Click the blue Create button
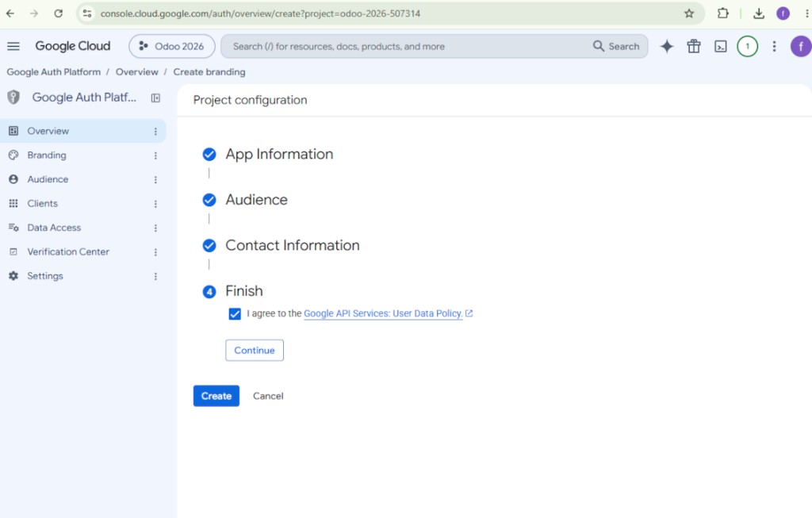Screen dimensions: 812x518 coord(216,396)
